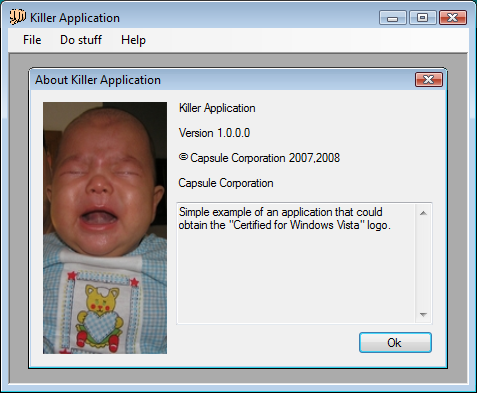Screen dimensions: 477x393
Task: Click the Capsule Corporation company name label
Action: pyautogui.click(x=226, y=183)
